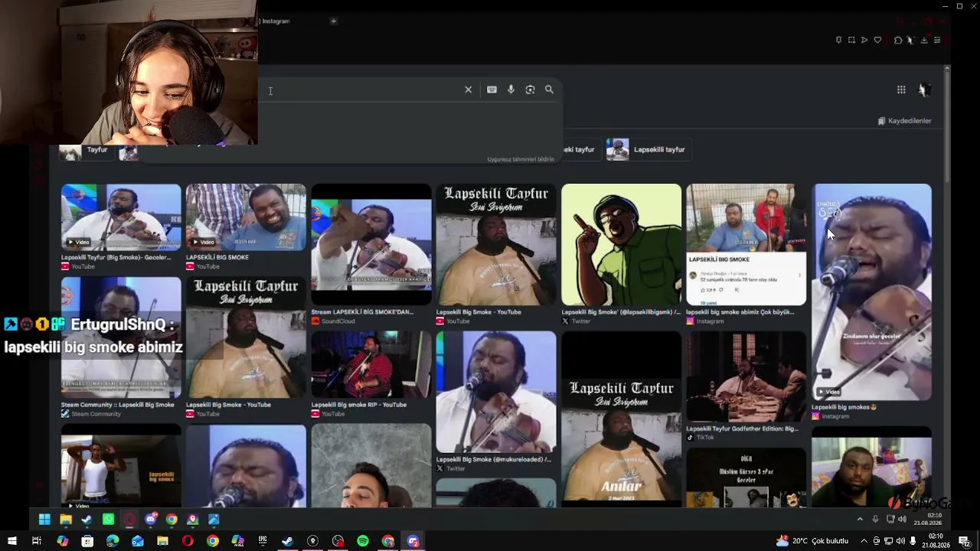Click the 'Lapsekili Big Smoke - YouTube' result title

[x=479, y=312]
